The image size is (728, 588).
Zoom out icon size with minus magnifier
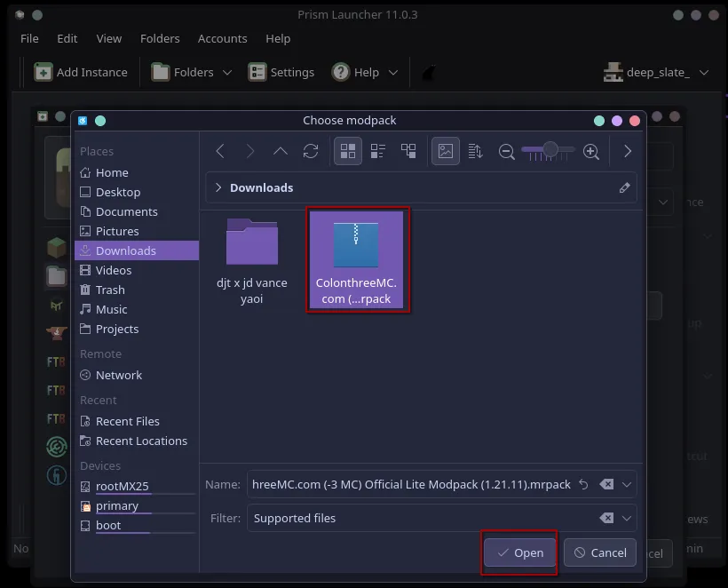pyautogui.click(x=507, y=151)
